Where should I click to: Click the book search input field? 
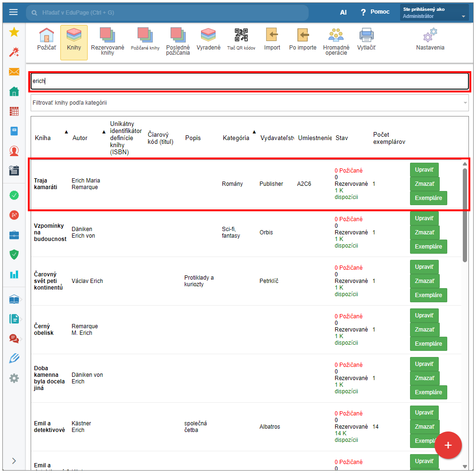[249, 81]
